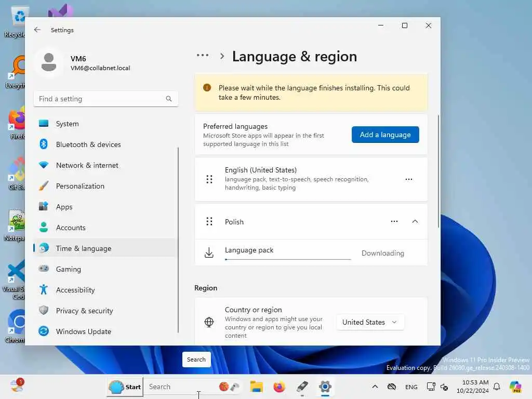Go back with the Settings back arrow
Screen dimensions: 532x399
point(37,30)
